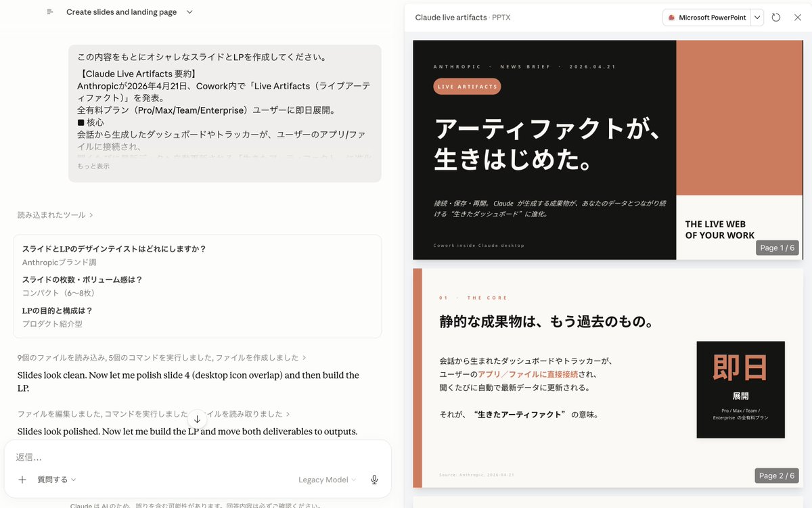This screenshot has height=508, width=812.
Task: Click the orange アプリ/ファイルに直接接続 text
Action: point(528,374)
